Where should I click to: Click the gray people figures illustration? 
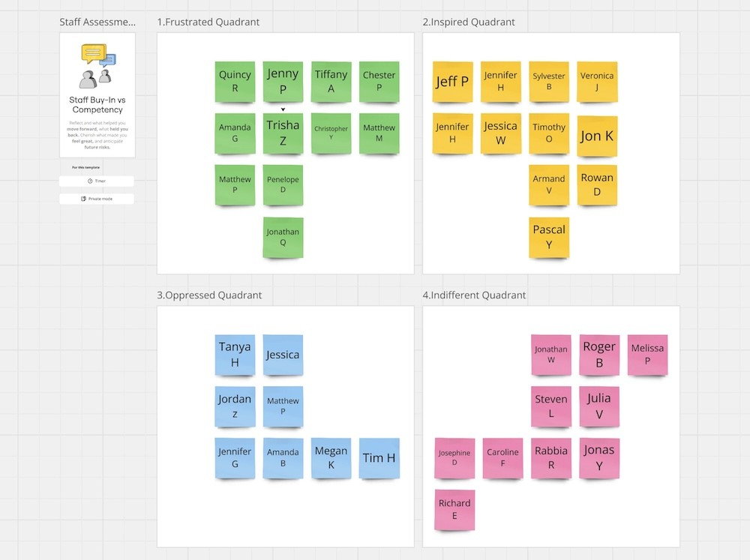[95, 79]
